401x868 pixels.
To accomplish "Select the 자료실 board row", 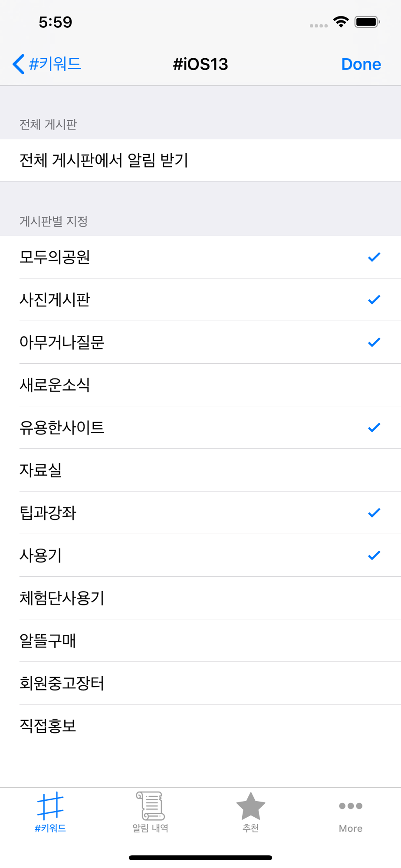I will click(x=200, y=470).
